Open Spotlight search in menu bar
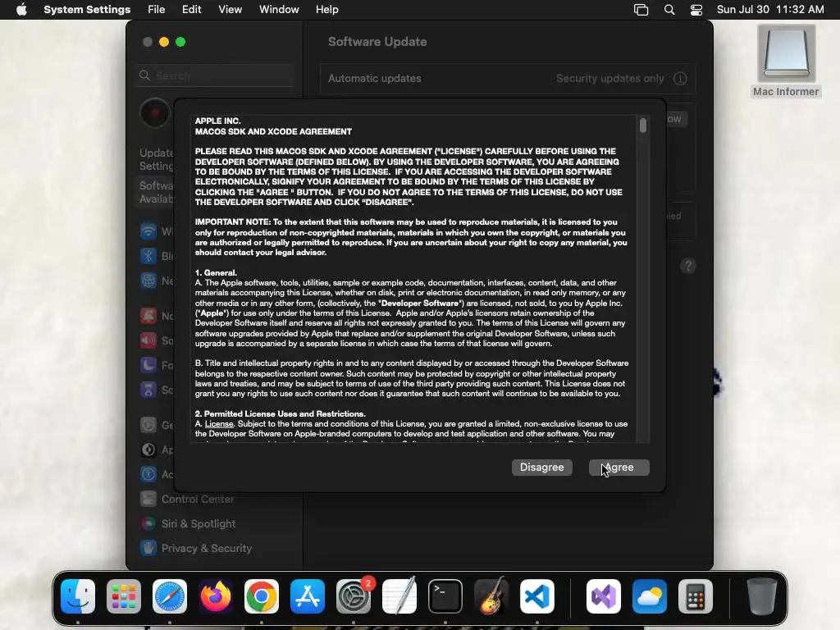This screenshot has height=630, width=840. click(x=669, y=10)
